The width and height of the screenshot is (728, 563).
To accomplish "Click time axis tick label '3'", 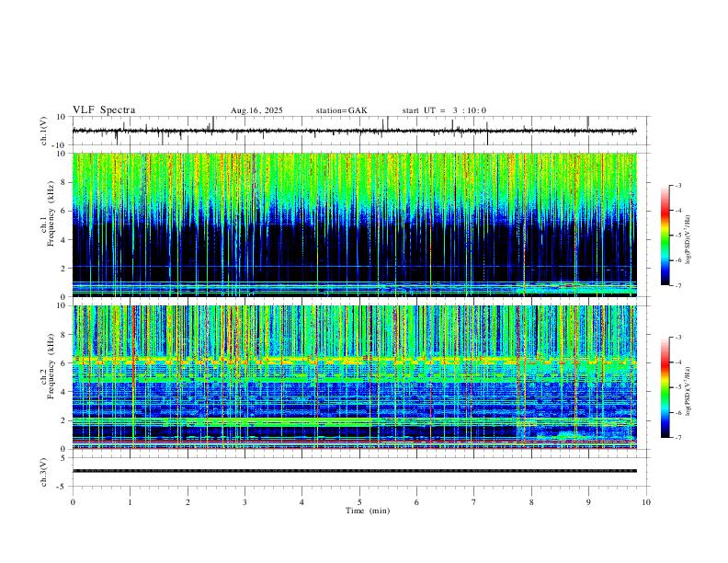I will click(245, 502).
